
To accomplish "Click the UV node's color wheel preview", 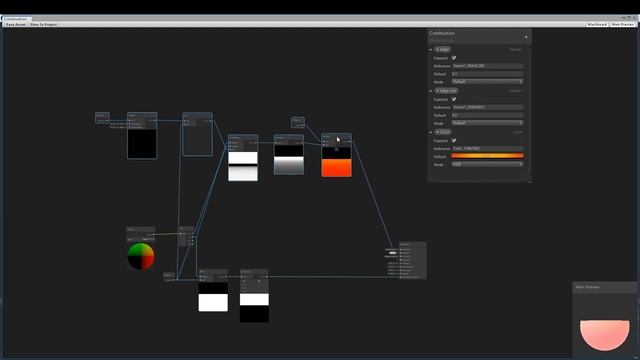I will 141,256.
